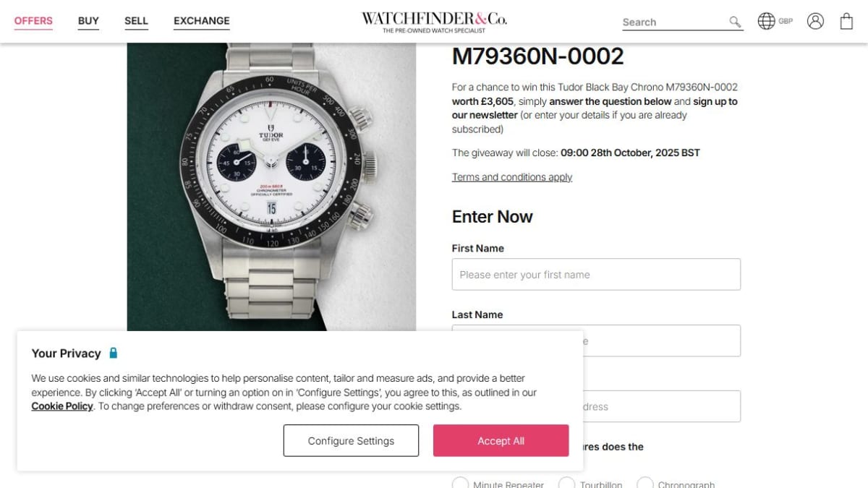Open the OFFERS menu

[x=33, y=21]
